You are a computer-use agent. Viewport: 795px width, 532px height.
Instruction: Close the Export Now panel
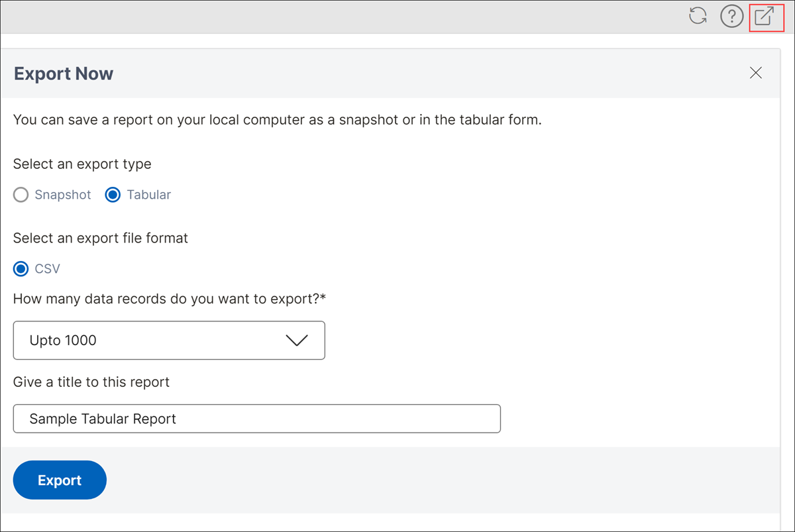[x=756, y=73]
